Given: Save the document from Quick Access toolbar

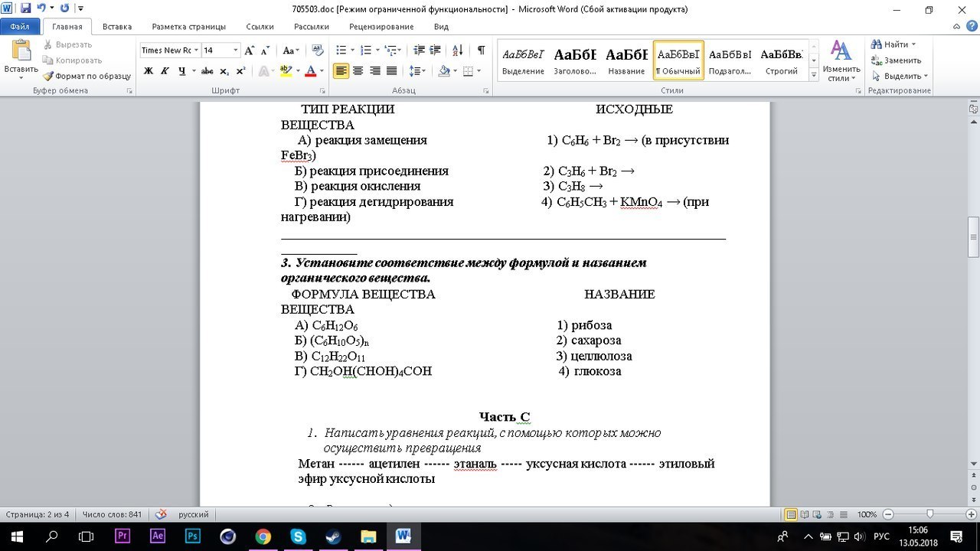Looking at the screenshot, I should 25,9.
